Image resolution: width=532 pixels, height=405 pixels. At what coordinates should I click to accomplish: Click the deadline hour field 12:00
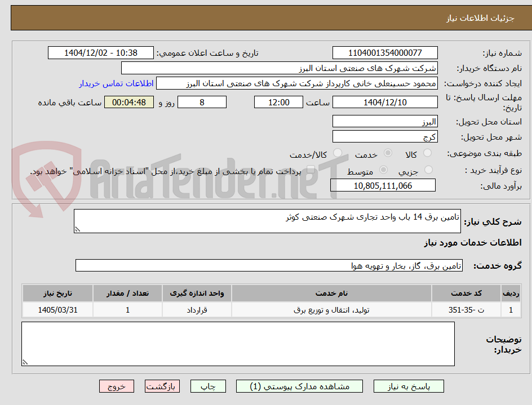(278, 102)
